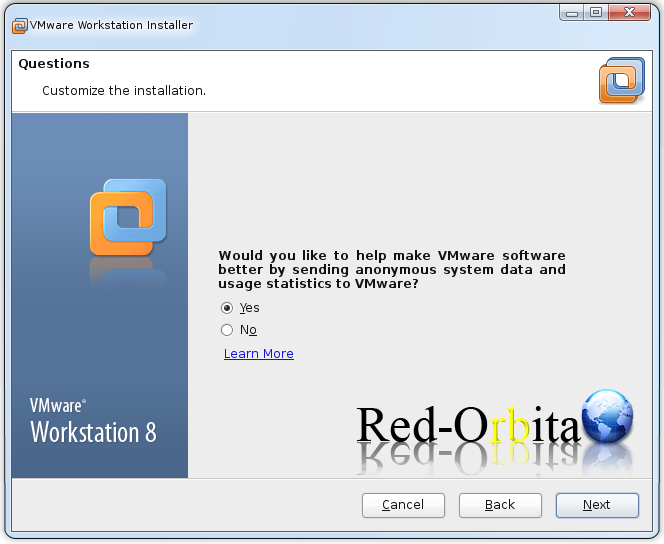Click the 'Questions' heading text

(54, 64)
